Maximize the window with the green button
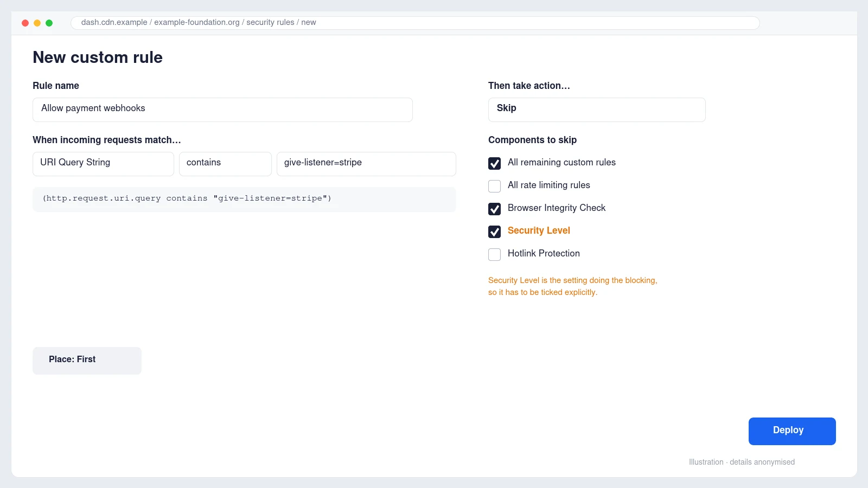The image size is (868, 488). click(49, 23)
